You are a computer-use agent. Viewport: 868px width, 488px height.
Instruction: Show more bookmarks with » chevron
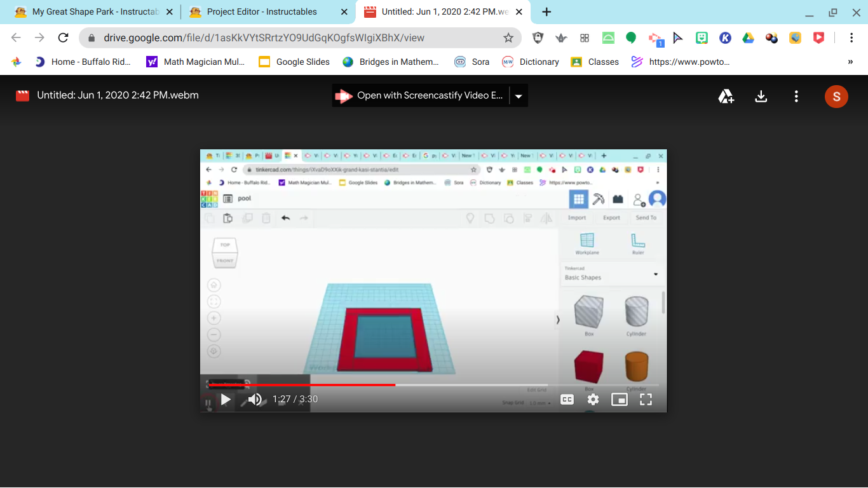click(x=850, y=62)
